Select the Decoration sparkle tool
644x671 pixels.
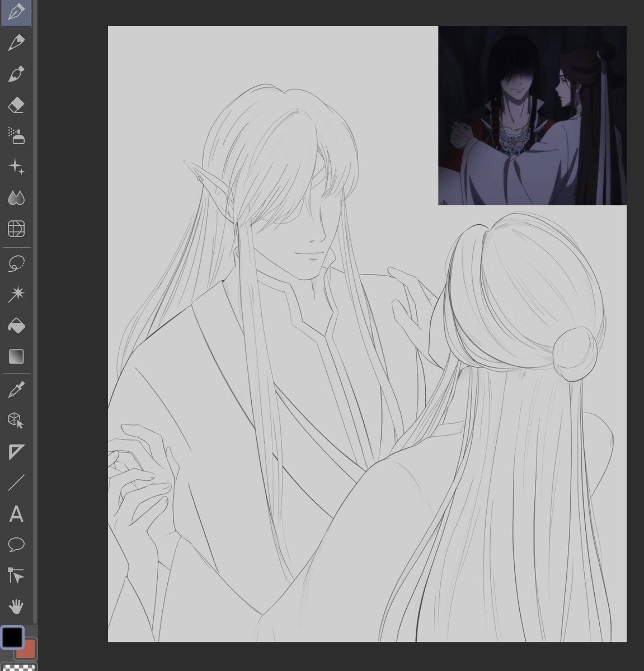click(x=16, y=167)
